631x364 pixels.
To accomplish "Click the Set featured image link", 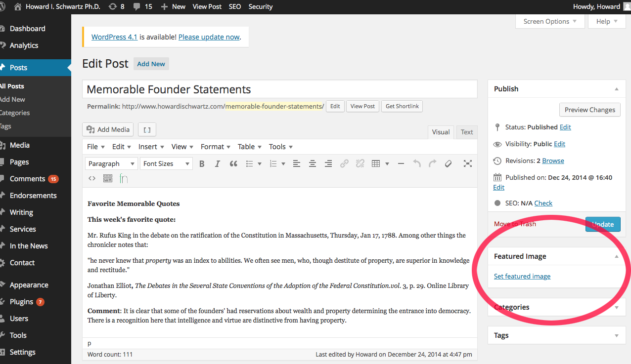I will click(x=522, y=276).
